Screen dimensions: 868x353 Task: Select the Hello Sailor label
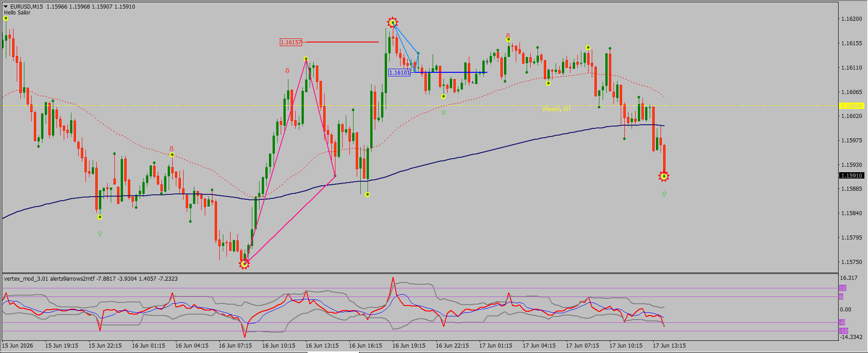pyautogui.click(x=17, y=13)
